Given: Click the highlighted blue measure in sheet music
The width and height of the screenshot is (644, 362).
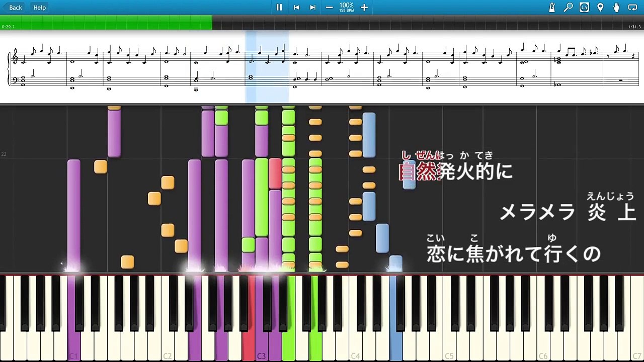Looking at the screenshot, I should click(x=267, y=67).
